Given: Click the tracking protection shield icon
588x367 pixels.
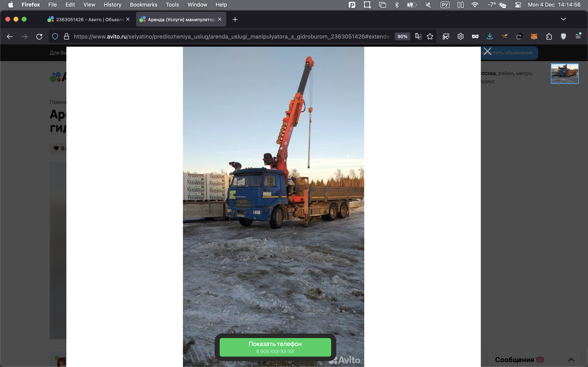Looking at the screenshot, I should (55, 36).
